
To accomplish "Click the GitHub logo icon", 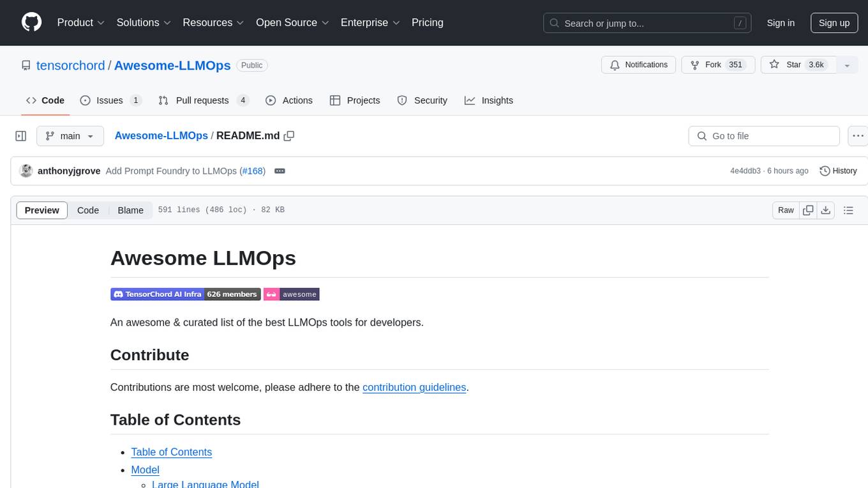I will [x=31, y=22].
